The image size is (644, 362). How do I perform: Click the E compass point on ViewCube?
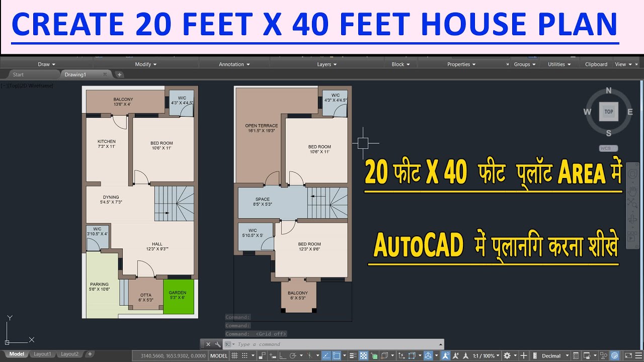(630, 112)
